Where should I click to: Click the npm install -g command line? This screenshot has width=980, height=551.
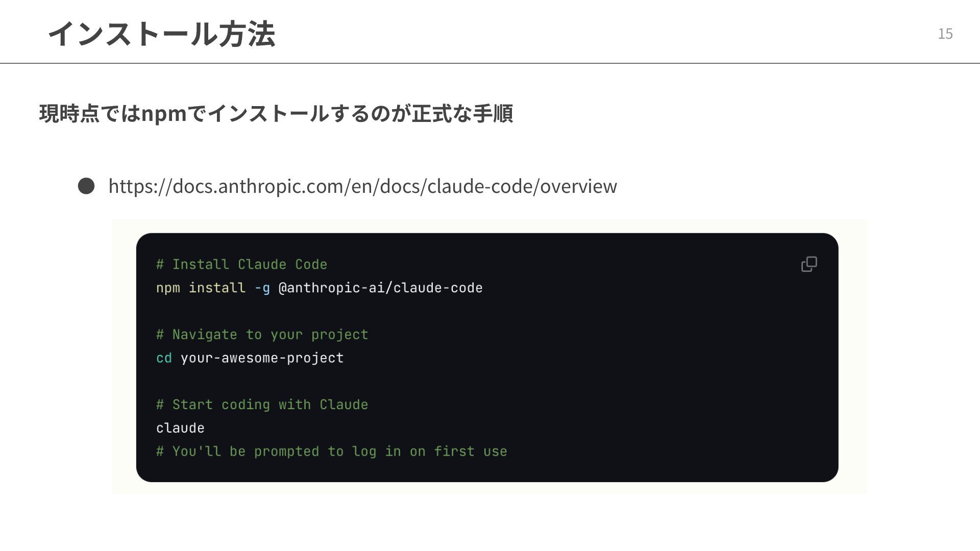pos(319,288)
